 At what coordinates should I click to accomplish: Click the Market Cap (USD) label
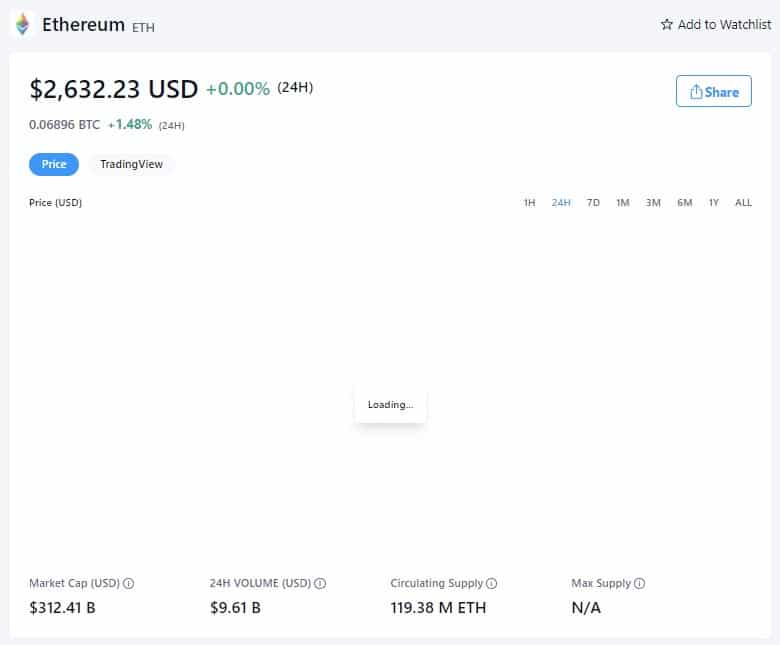tap(75, 583)
